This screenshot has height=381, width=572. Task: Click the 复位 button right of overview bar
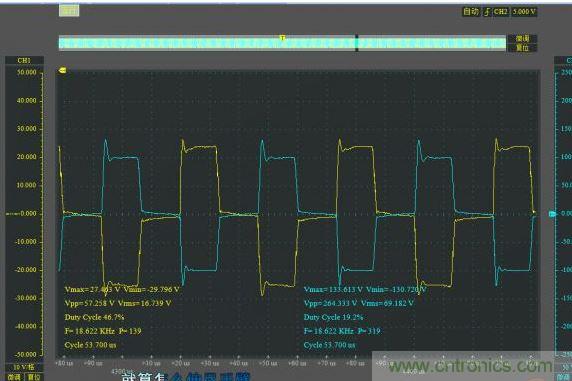coord(522,48)
